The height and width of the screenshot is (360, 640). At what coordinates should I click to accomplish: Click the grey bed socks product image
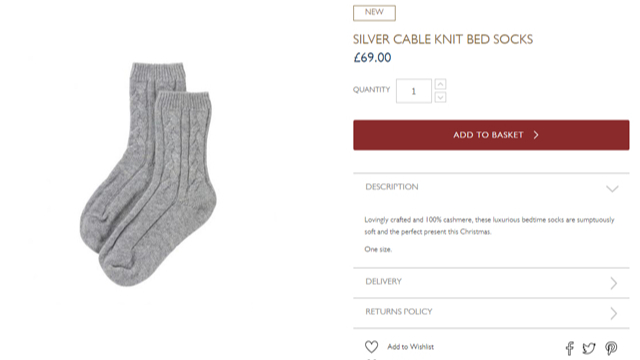coord(148,174)
